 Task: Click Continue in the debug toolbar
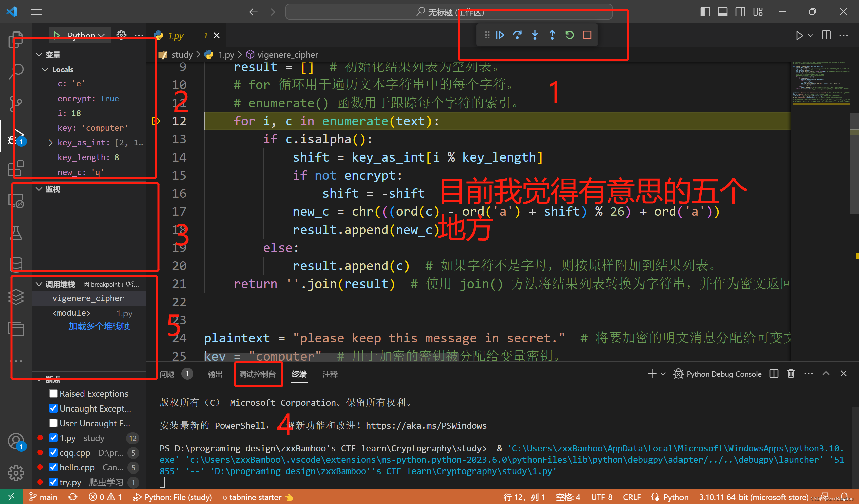[x=500, y=35]
